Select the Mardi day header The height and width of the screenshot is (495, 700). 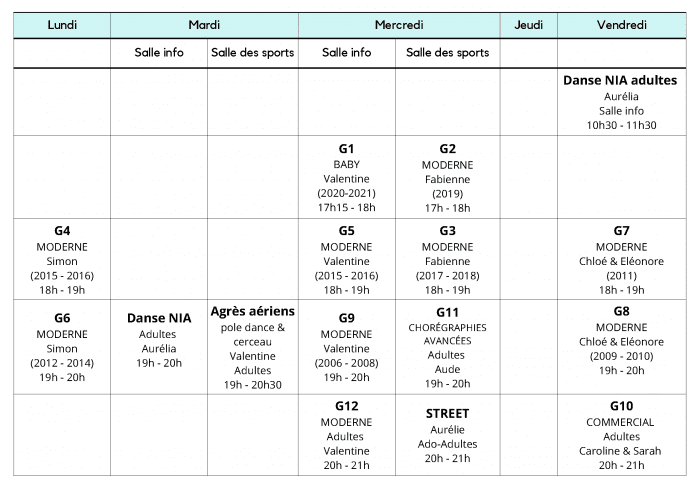click(x=204, y=24)
